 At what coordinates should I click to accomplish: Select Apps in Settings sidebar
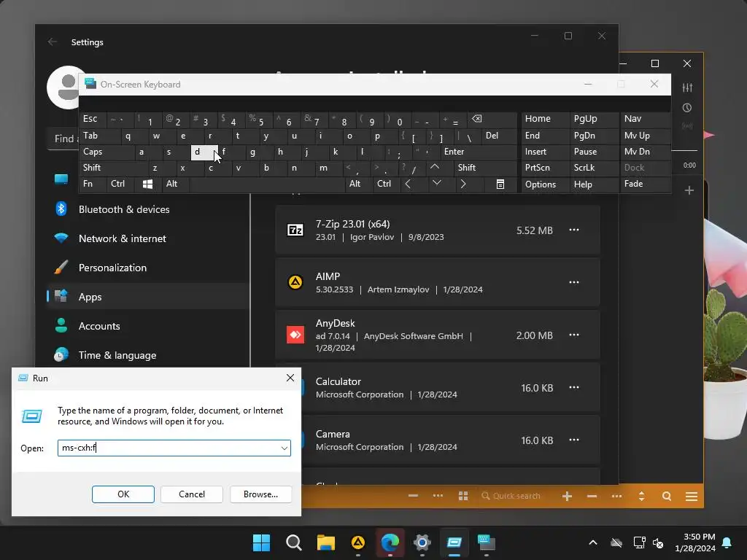click(x=147, y=297)
